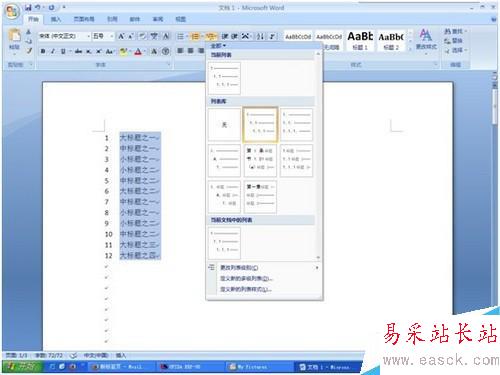
Task: Apply the Heading 1 style
Action: (360, 41)
